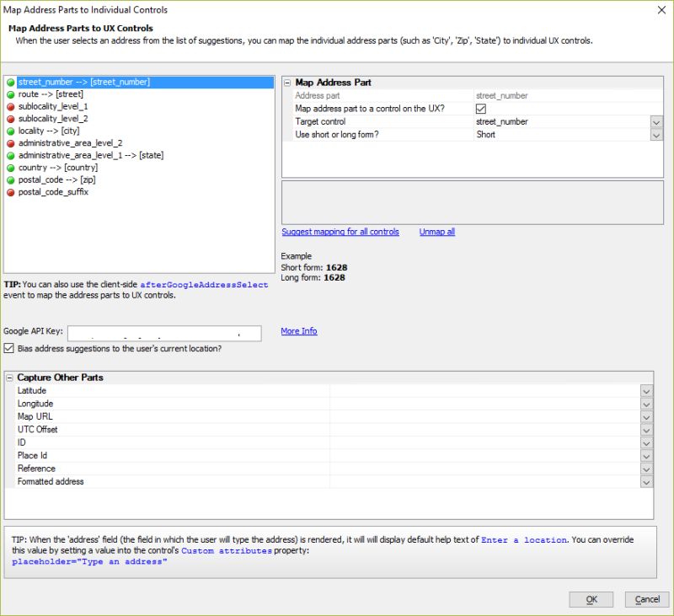The height and width of the screenshot is (616, 674).
Task: Click the green icon beside locality mapping
Action: pos(11,131)
